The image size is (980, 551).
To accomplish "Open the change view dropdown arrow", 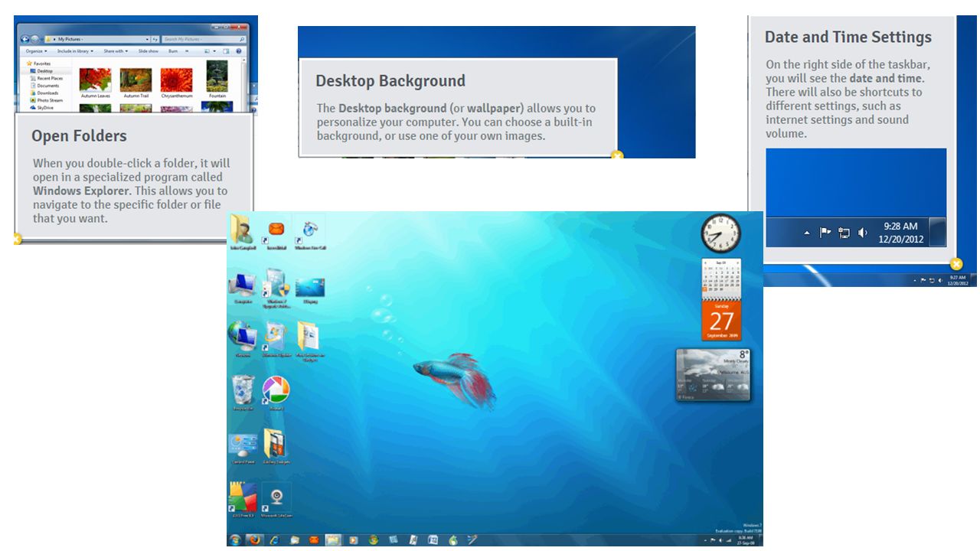I will pos(214,51).
